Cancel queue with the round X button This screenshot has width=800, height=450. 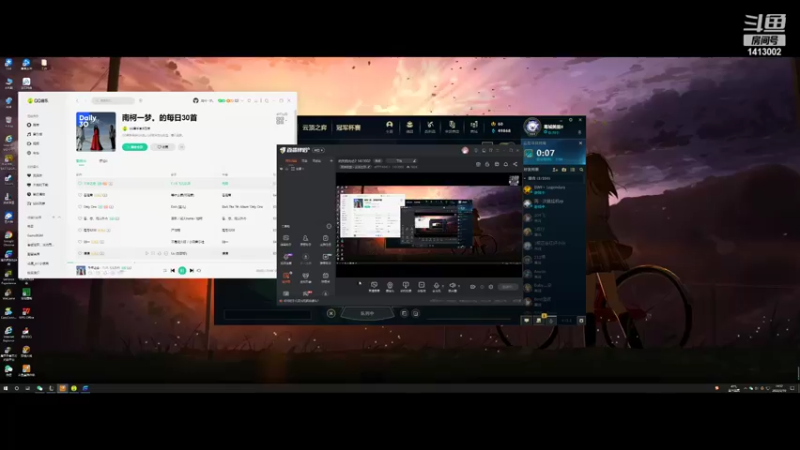(x=331, y=313)
